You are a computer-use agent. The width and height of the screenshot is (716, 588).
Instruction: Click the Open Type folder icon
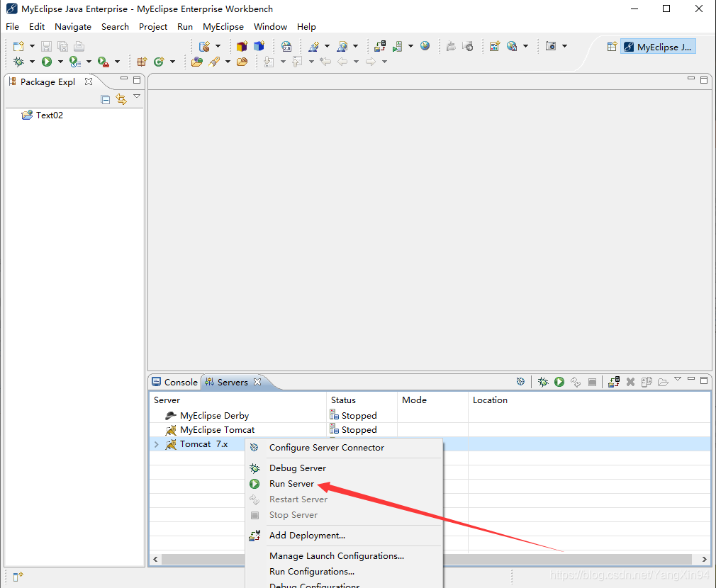coord(197,62)
